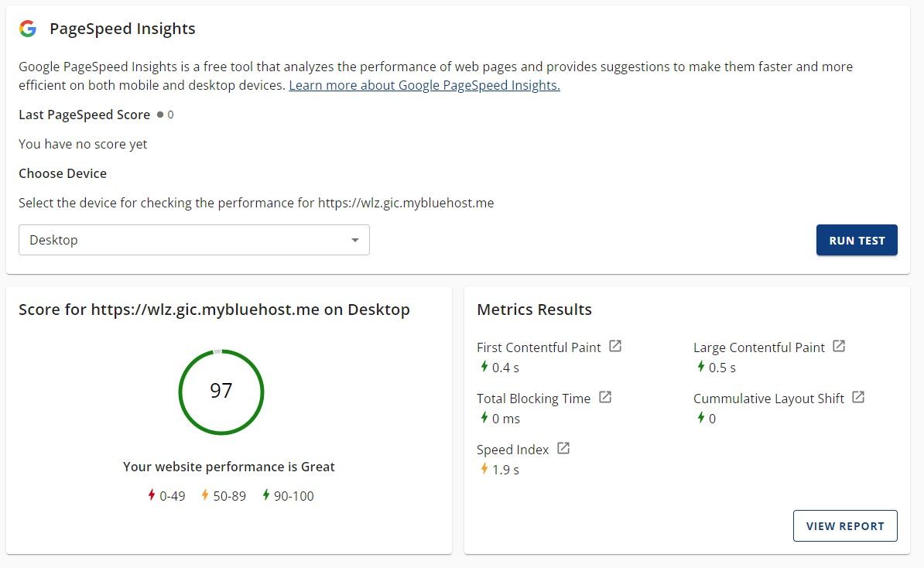
Task: Click the 97 score circle gauge
Action: coord(221,392)
